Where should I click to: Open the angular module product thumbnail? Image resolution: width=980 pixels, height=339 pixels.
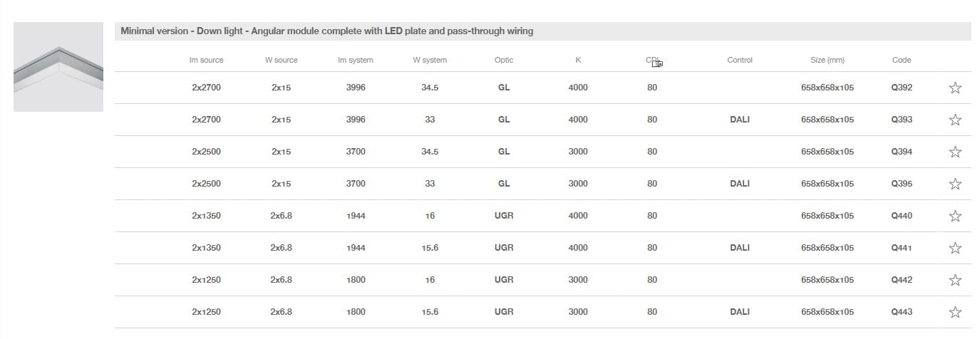[58, 67]
